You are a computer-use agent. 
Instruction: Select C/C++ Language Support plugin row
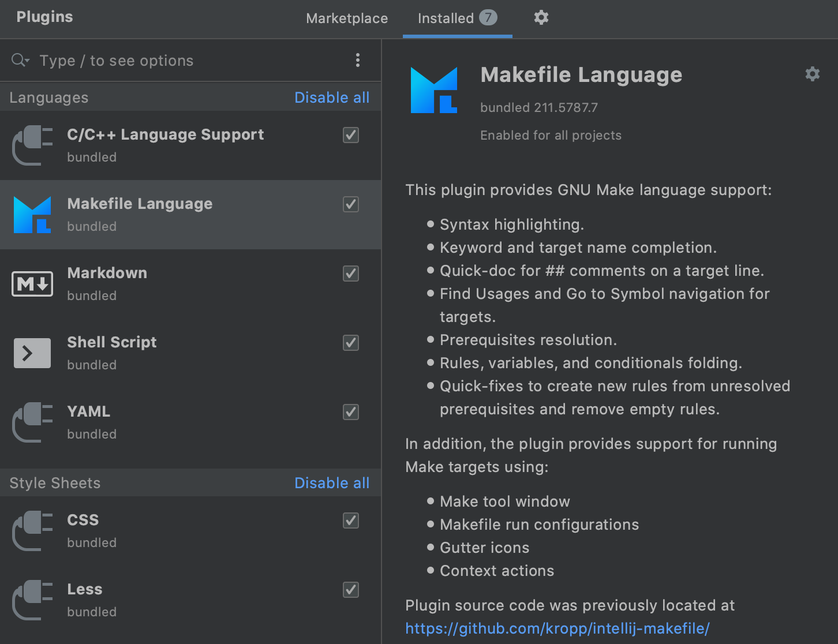[190, 145]
